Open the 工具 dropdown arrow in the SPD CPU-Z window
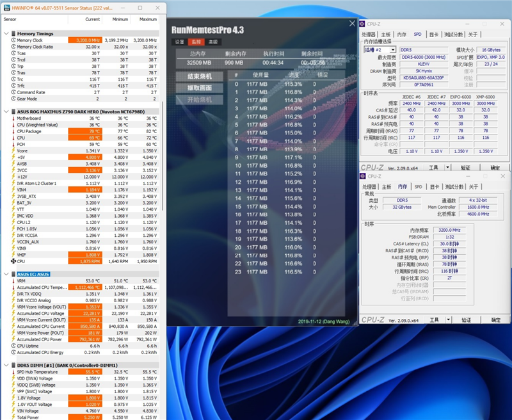The width and height of the screenshot is (512, 420). [447, 168]
